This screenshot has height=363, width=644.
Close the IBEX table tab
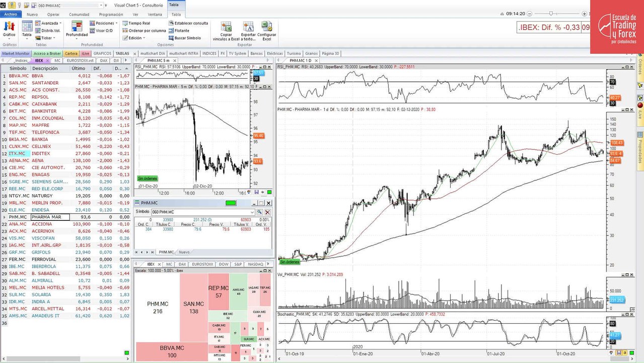(48, 60)
